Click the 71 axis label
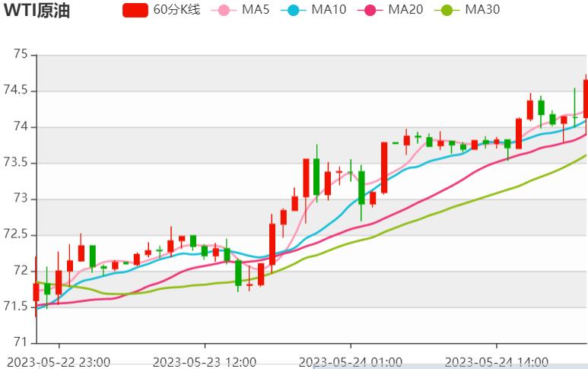Viewport: 588px width, 369px height. [21, 342]
